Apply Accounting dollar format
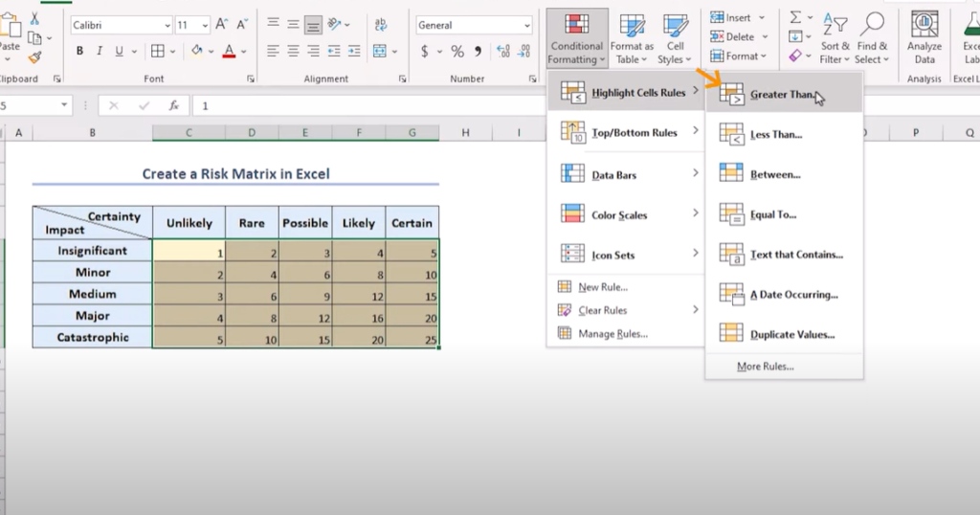Image resolution: width=980 pixels, height=515 pixels. (x=424, y=52)
